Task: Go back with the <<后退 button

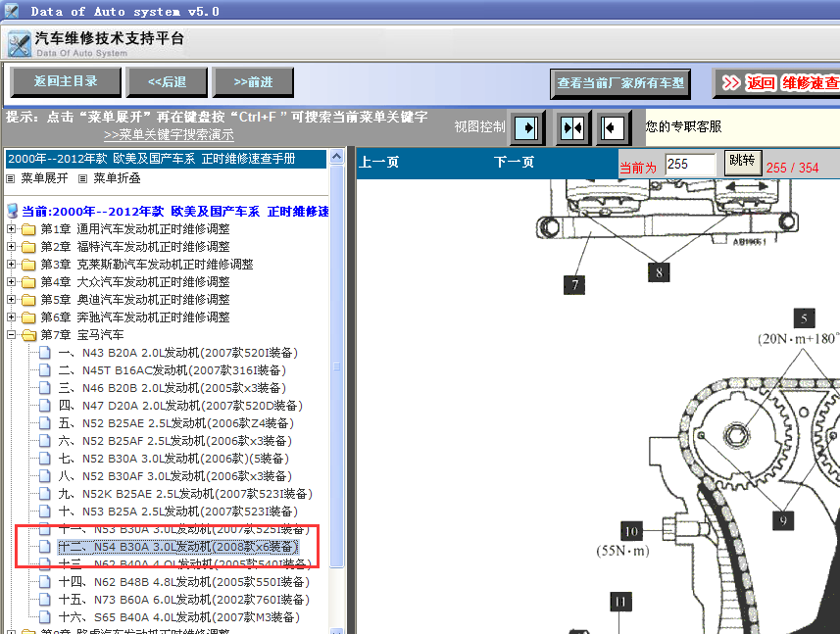Action: pyautogui.click(x=167, y=82)
